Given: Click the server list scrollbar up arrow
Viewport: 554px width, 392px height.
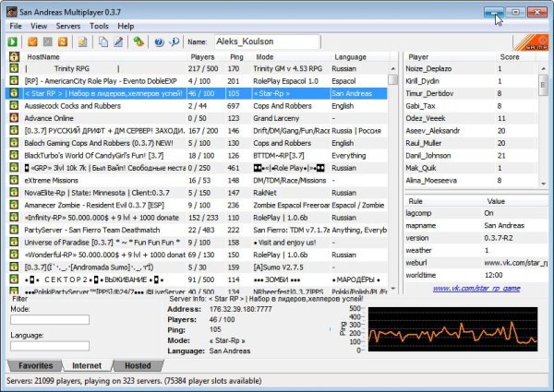Looking at the screenshot, I should point(393,69).
